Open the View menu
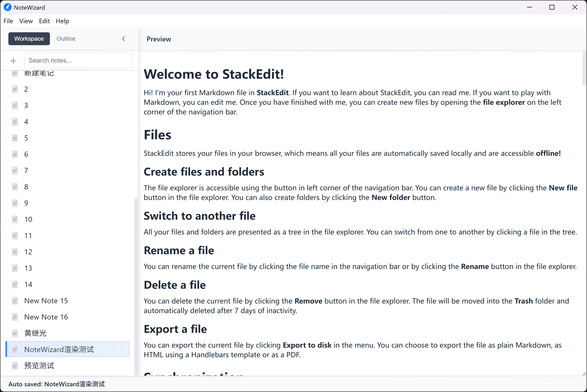587x392 pixels. pyautogui.click(x=26, y=21)
